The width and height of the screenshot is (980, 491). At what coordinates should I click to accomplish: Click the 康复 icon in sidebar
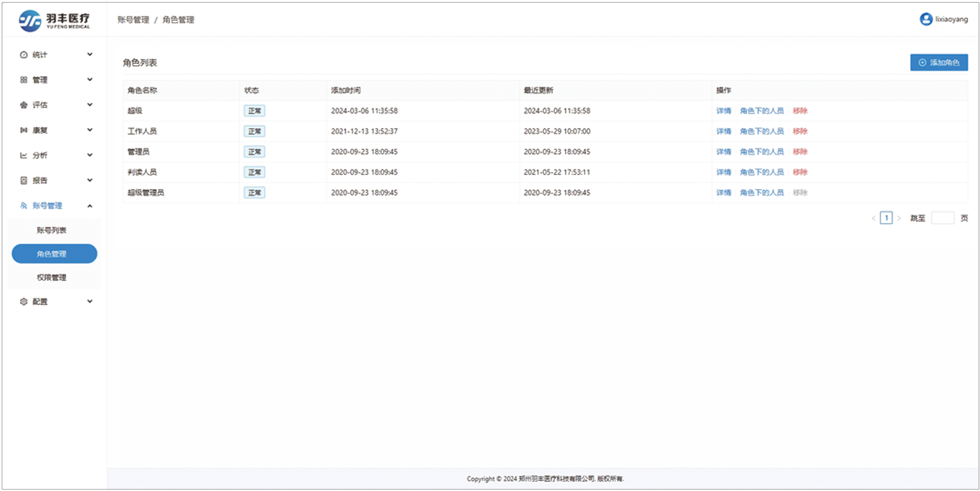(x=24, y=130)
